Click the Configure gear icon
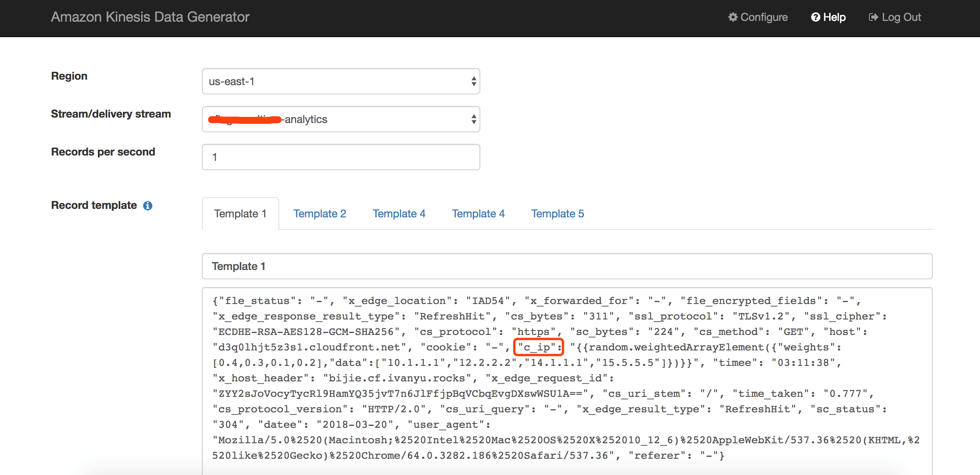980x475 pixels. 732,17
